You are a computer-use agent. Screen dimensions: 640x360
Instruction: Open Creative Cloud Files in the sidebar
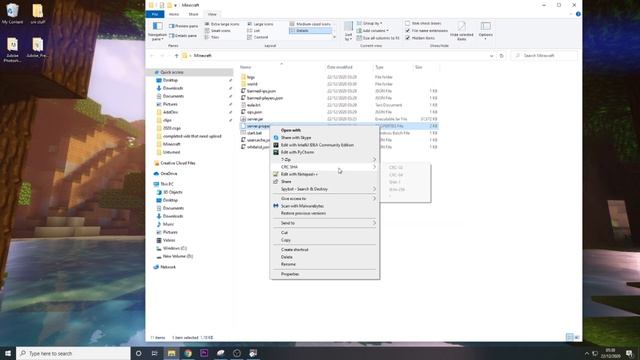coord(178,163)
